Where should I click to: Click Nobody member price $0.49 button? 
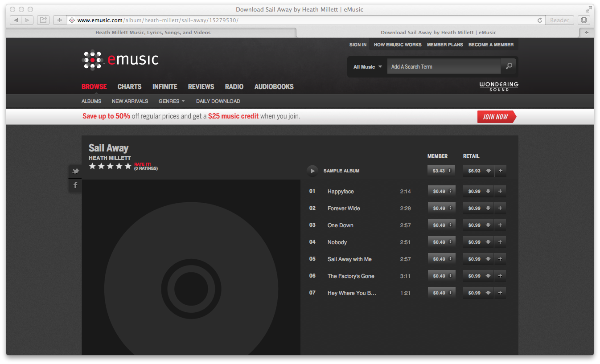pyautogui.click(x=441, y=242)
